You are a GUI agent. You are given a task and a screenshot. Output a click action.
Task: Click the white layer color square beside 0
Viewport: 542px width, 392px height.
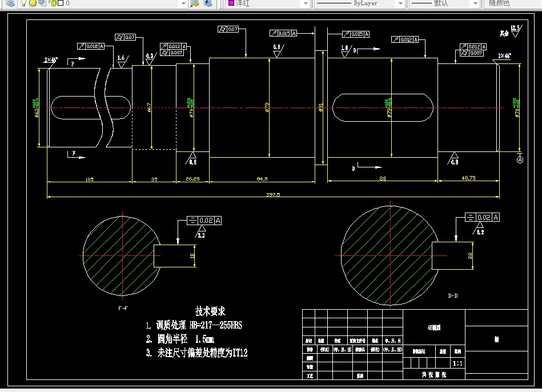(x=61, y=3)
